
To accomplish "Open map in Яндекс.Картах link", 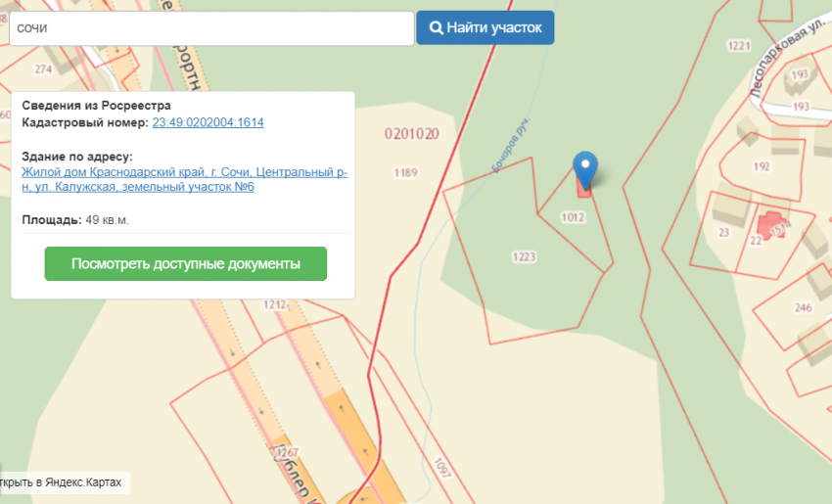I will [64, 482].
